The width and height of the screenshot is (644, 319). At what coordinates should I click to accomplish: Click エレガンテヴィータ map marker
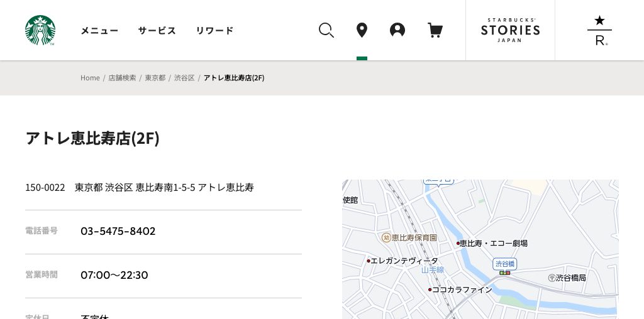[x=402, y=261]
